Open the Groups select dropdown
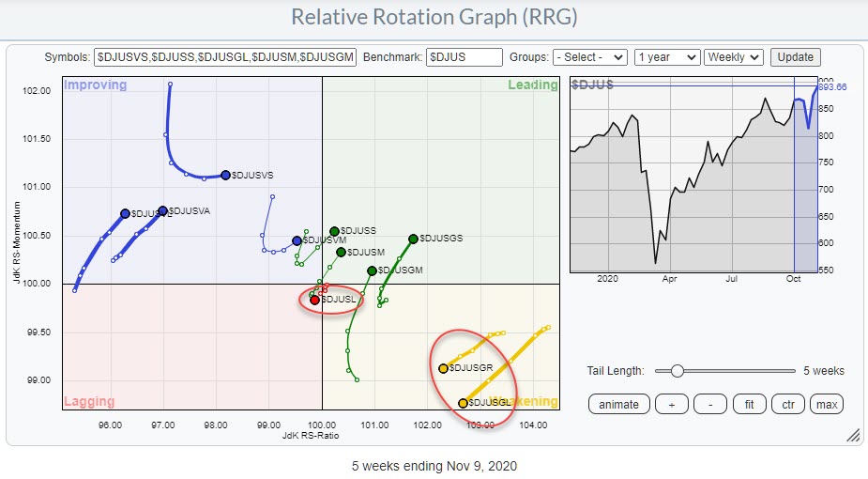The width and height of the screenshot is (868, 479). tap(589, 57)
